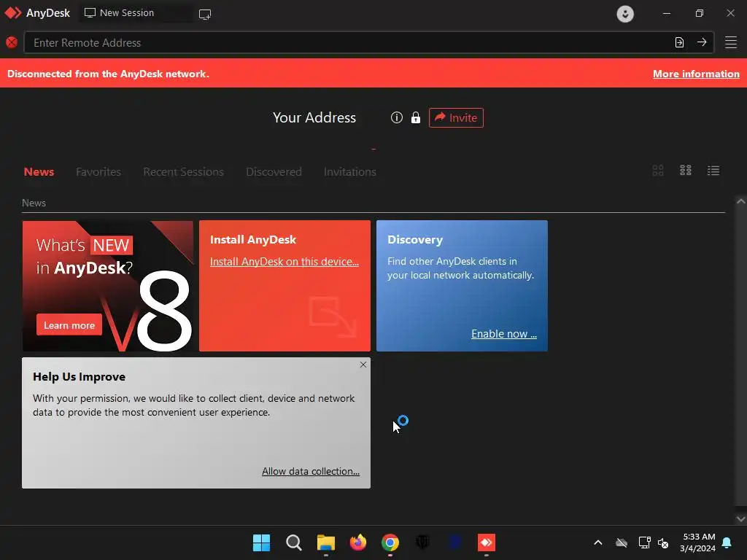Launch Chrome from the taskbar
Image resolution: width=747 pixels, height=560 pixels.
point(390,542)
